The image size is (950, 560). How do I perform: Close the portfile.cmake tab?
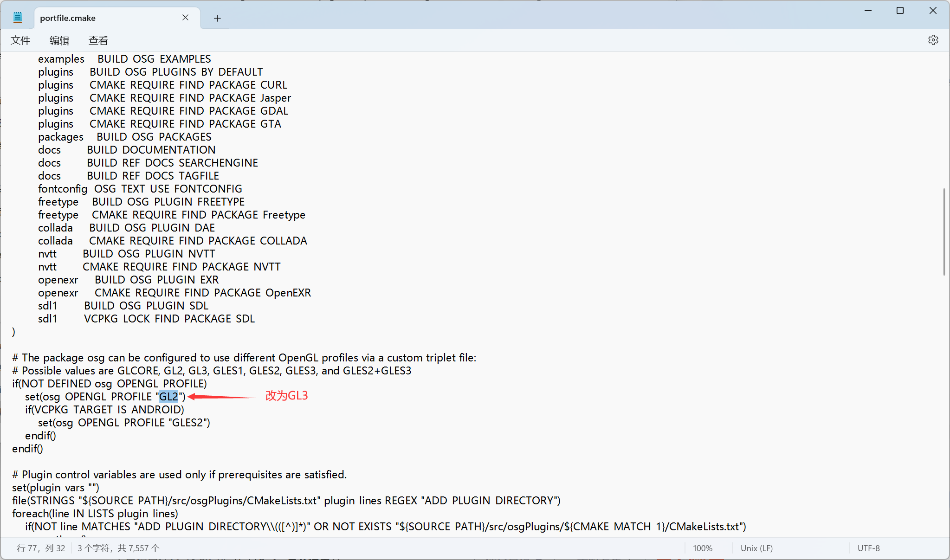(185, 18)
